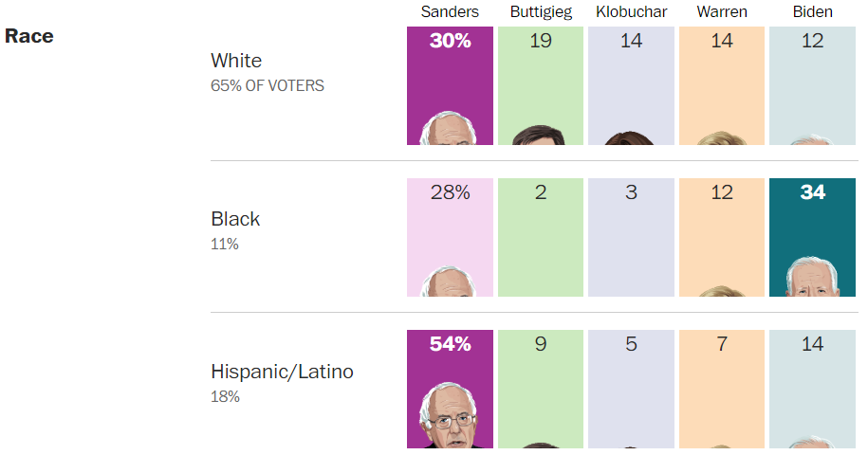Select the Klobuchar column header
This screenshot has width=868, height=455.
631,12
